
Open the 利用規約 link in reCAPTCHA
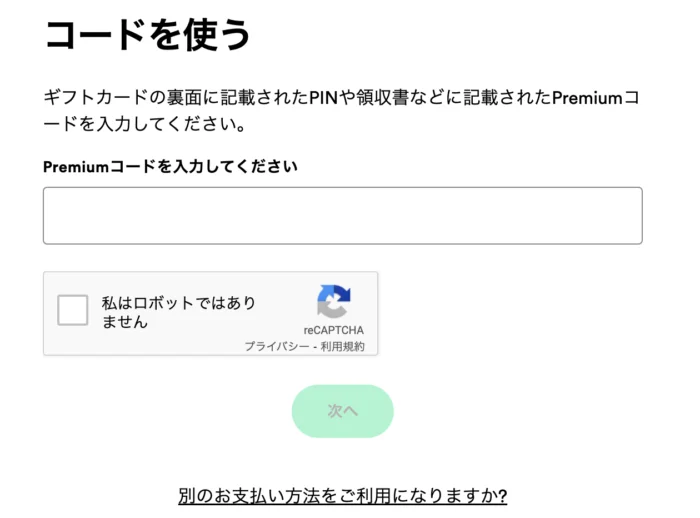pos(343,346)
